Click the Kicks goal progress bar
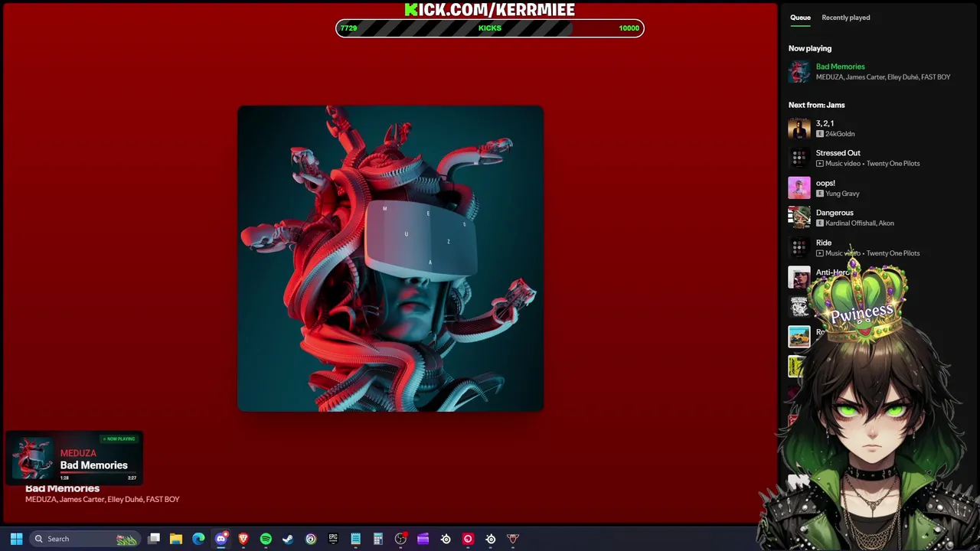This screenshot has height=551, width=980. coord(490,28)
